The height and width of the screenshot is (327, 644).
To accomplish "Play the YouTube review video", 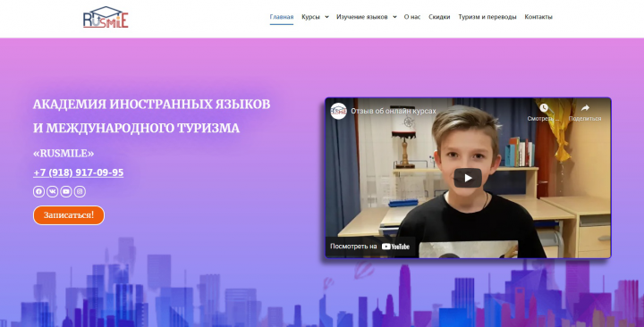I will [468, 178].
